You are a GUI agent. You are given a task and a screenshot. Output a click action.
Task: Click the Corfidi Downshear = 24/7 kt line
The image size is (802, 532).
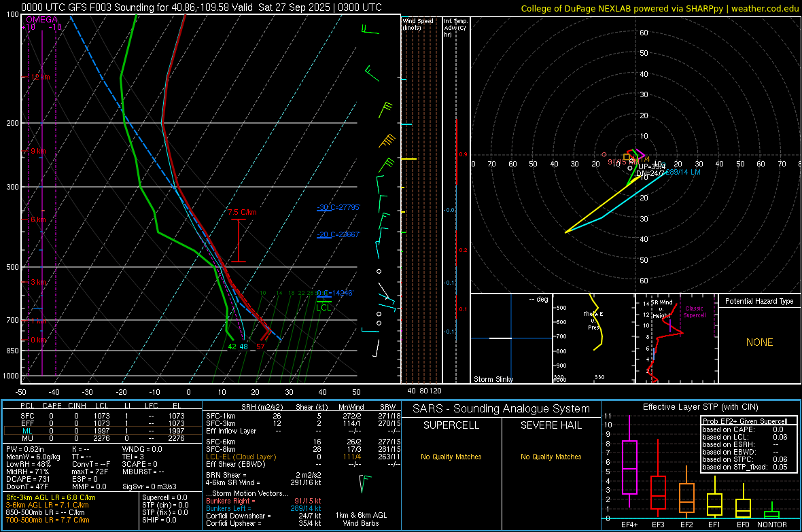(264, 516)
